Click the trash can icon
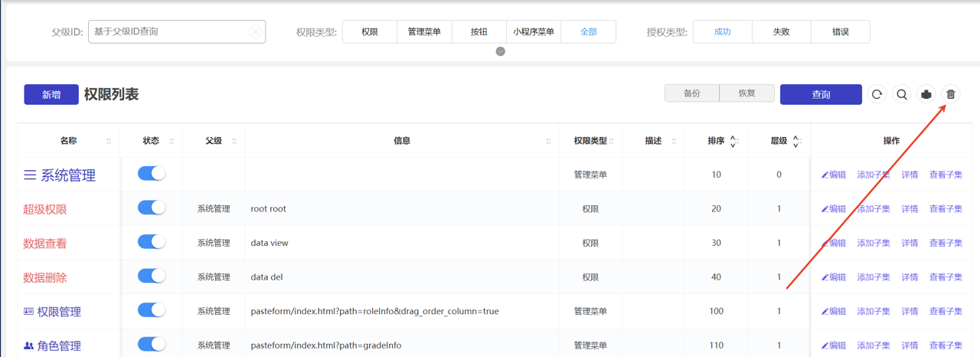The image size is (980, 357). click(x=951, y=94)
